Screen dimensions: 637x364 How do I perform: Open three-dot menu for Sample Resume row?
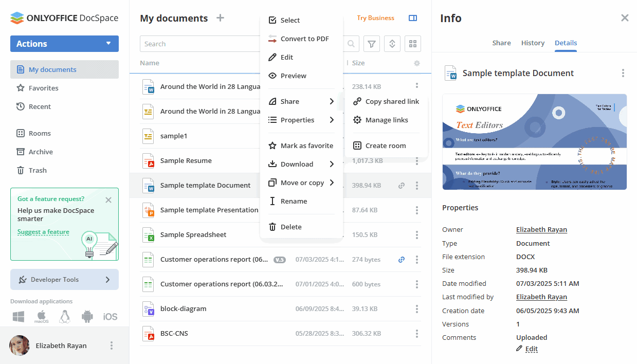417,161
